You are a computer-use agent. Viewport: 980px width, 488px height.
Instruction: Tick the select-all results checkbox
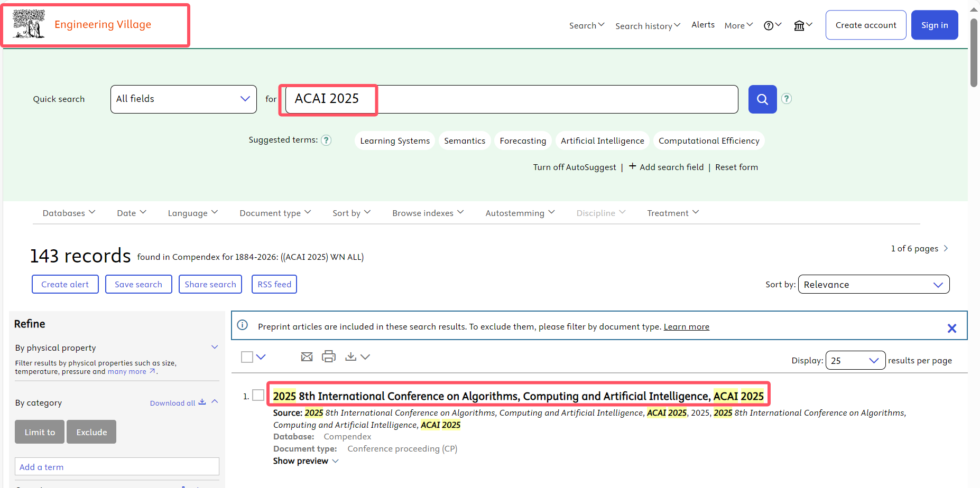(247, 357)
